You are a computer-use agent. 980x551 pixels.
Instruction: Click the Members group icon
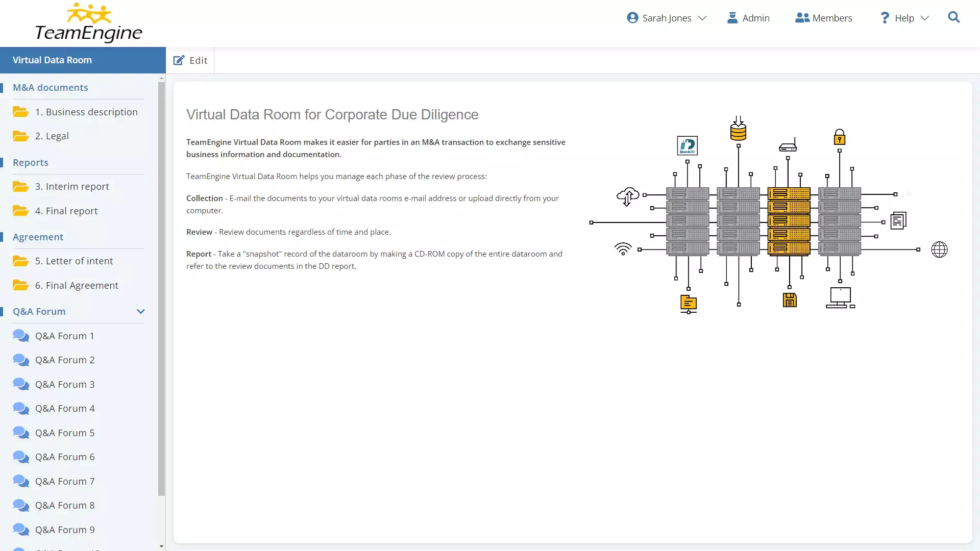[x=802, y=18]
